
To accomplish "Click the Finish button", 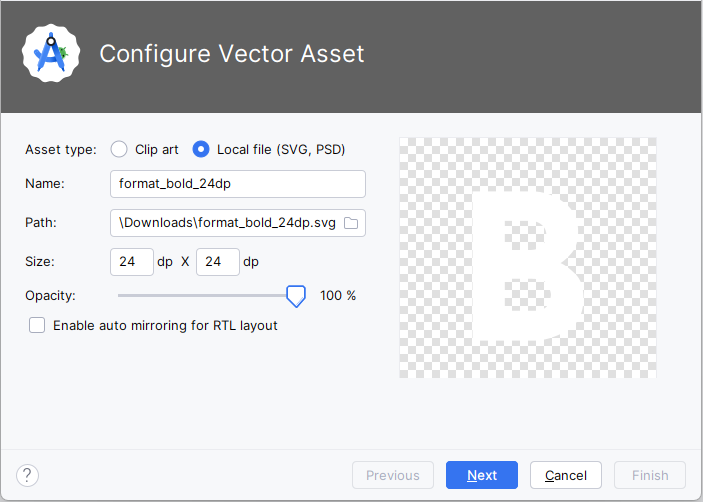I will point(650,475).
